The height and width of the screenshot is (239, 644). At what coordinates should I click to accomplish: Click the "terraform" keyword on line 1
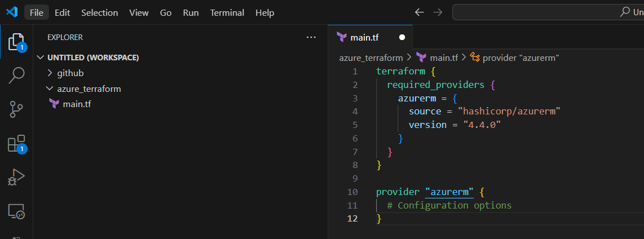tap(401, 71)
